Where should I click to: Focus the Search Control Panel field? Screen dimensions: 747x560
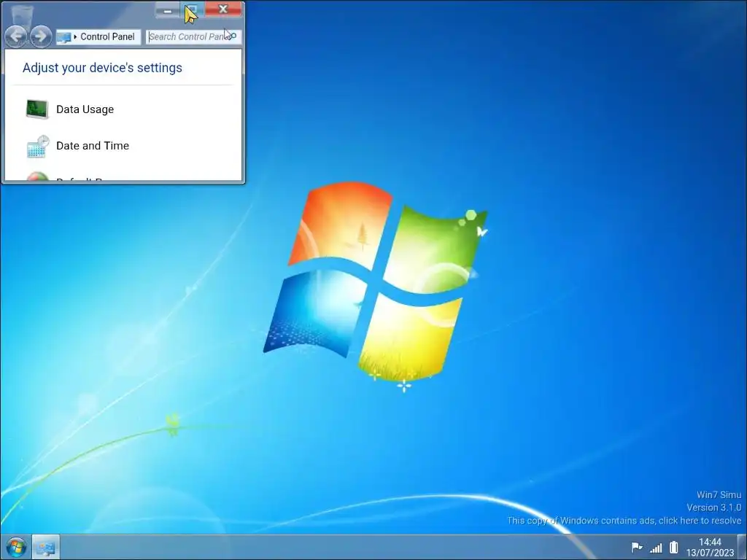pos(193,36)
